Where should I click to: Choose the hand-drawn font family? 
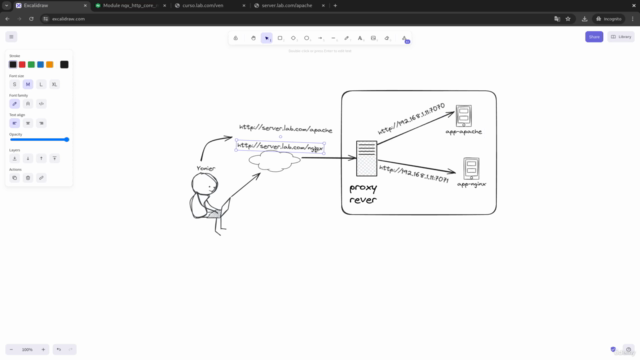(x=15, y=104)
